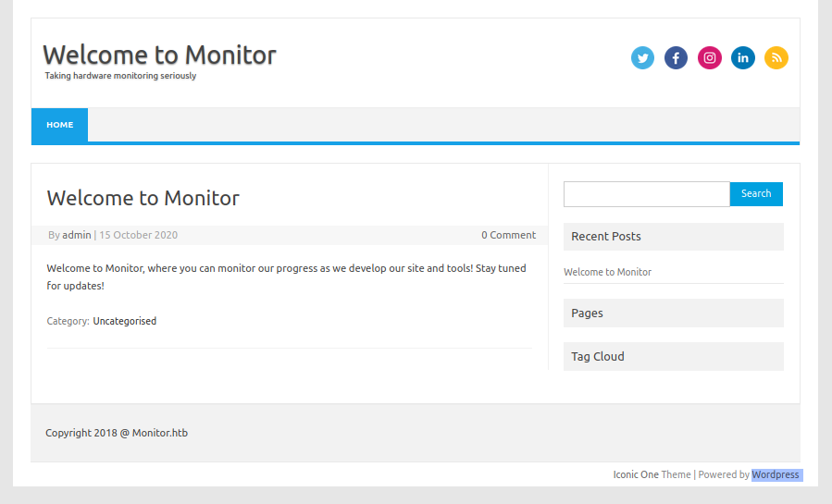
Task: Visit the Instagram profile icon
Action: coord(709,58)
